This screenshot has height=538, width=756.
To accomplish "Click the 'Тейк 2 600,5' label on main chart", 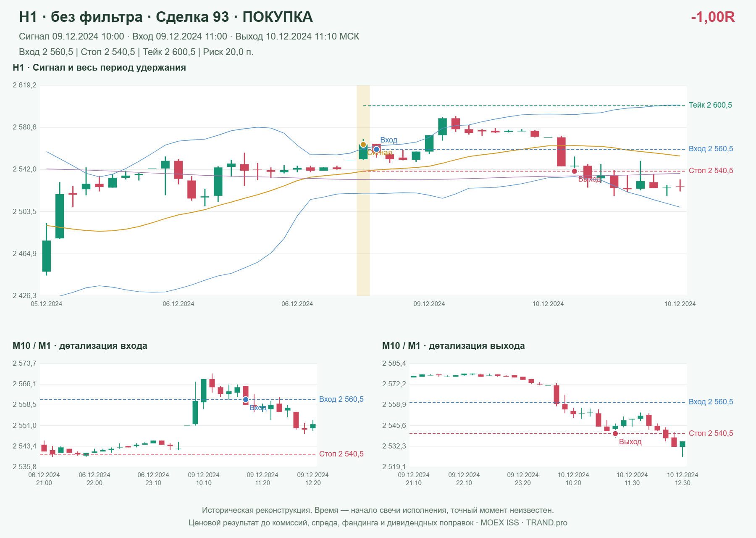I will pos(710,105).
